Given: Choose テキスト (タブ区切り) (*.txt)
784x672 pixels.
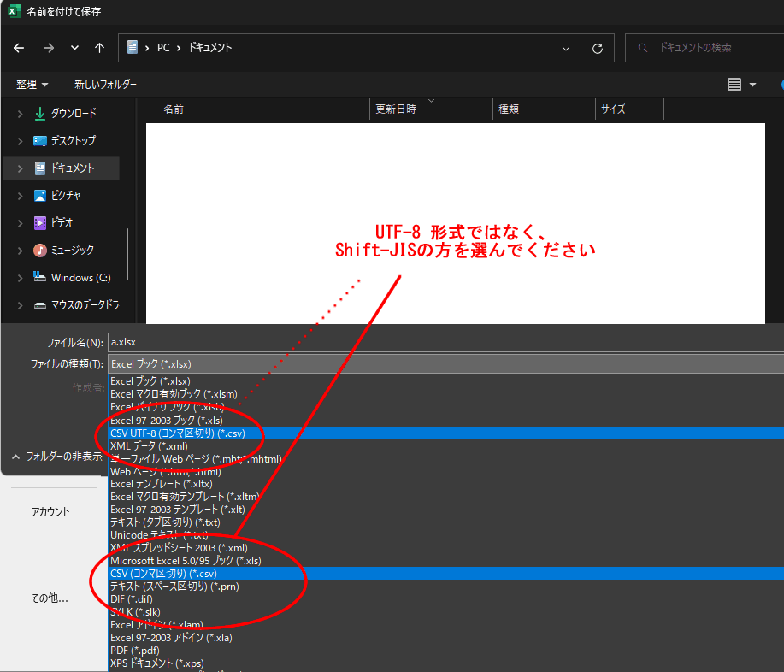Looking at the screenshot, I should coord(445,522).
